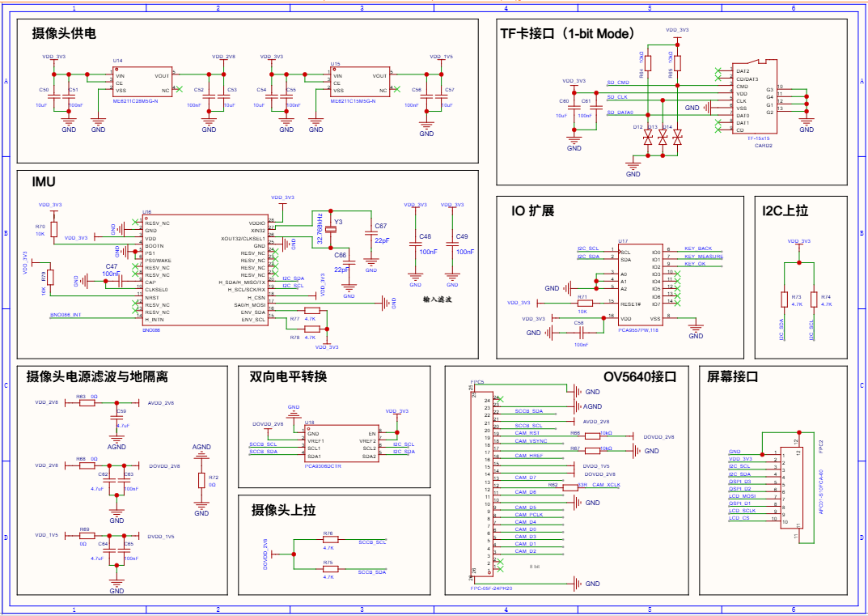Click the 摄像头供电 section title
The image size is (868, 616).
click(64, 34)
